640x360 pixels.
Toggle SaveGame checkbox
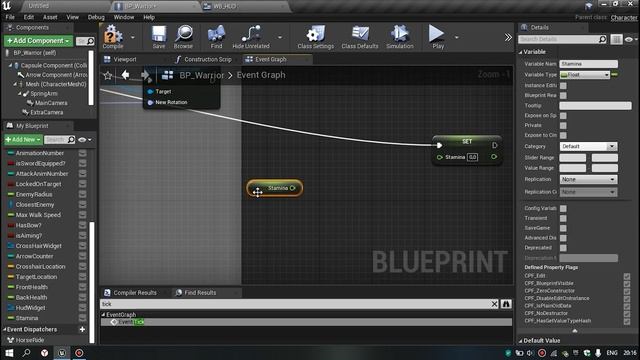pyautogui.click(x=563, y=228)
